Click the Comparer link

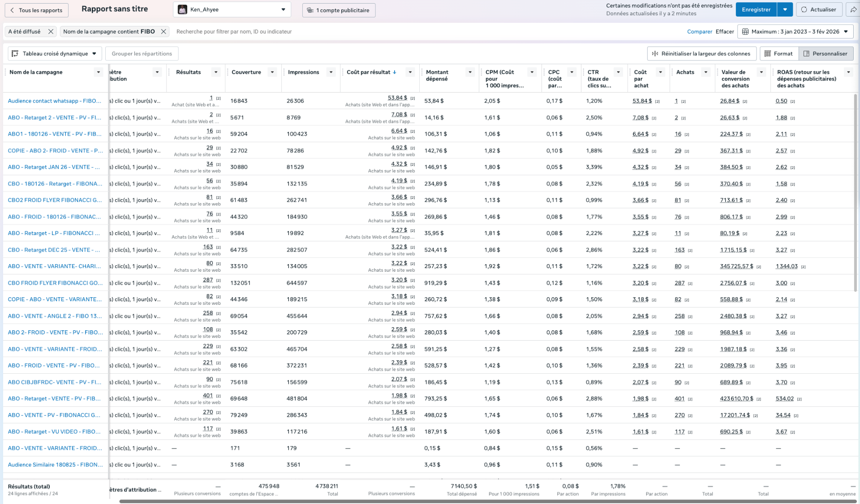(699, 31)
